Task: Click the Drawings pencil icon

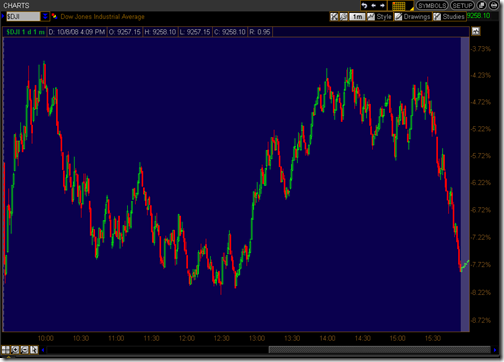Action: [x=398, y=16]
